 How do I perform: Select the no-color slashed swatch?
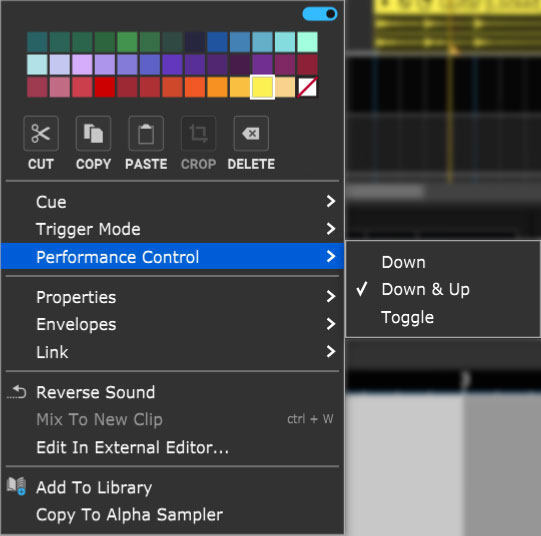point(307,87)
